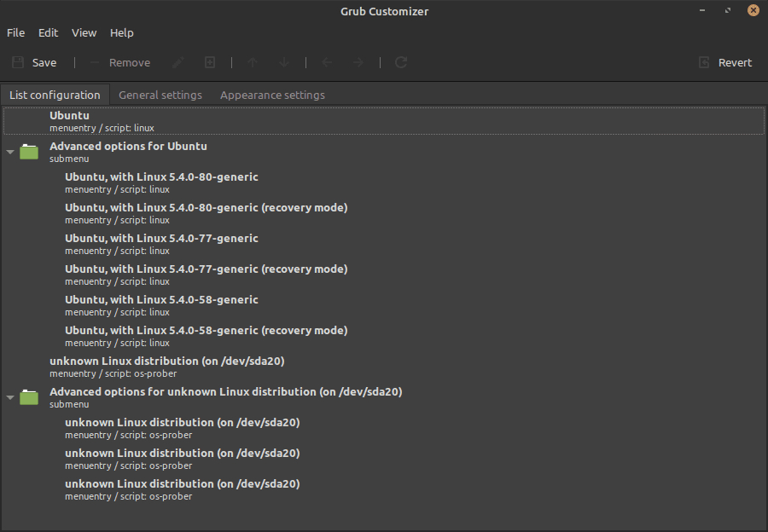Viewport: 768px width, 532px height.
Task: Click the Revert button label
Action: [x=735, y=62]
